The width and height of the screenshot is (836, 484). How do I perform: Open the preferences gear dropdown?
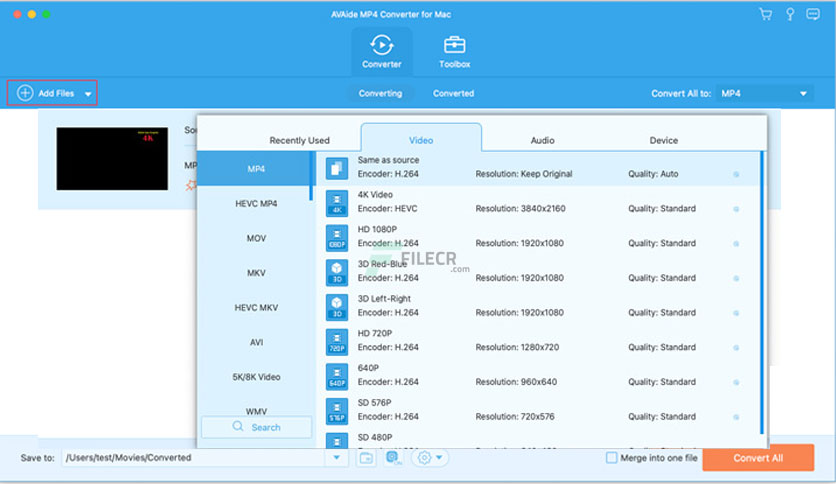pos(430,457)
